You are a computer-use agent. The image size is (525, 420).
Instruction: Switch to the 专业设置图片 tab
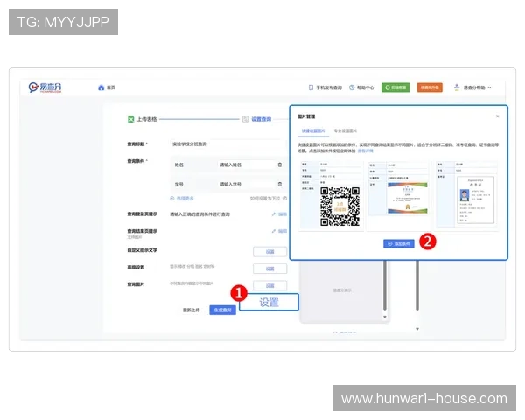coord(346,130)
